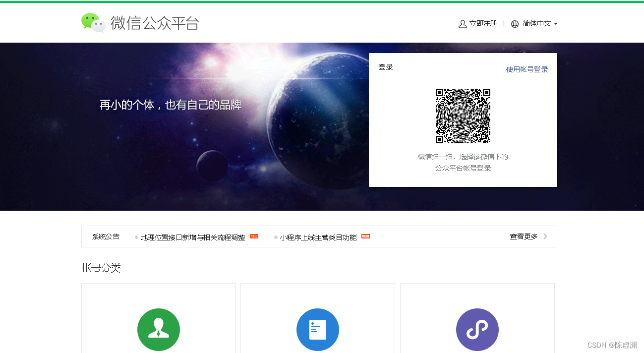Click the bullet before 小程序上线 announcement
Image resolution: width=644 pixels, height=353 pixels.
(x=276, y=237)
